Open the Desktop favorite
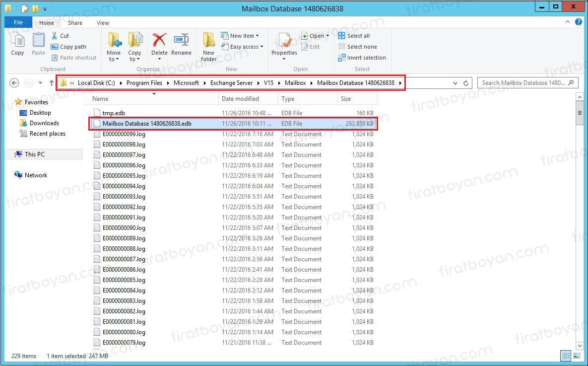588x366 pixels. pos(36,113)
